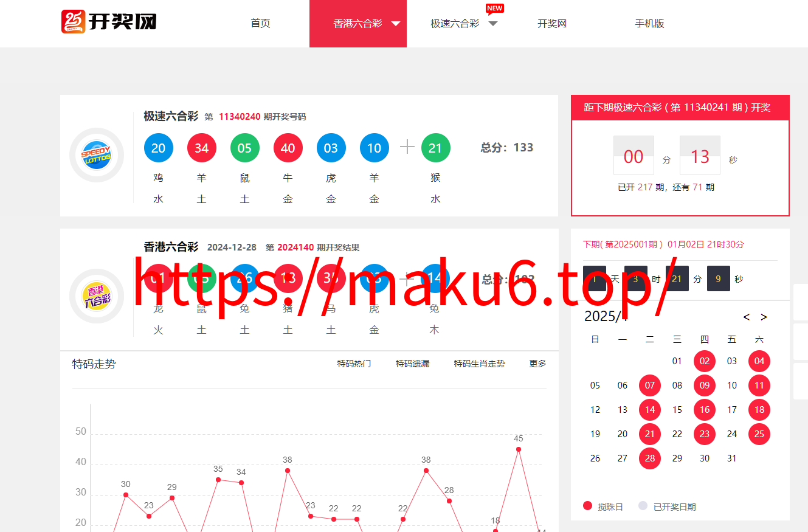
Task: Click the NEW badge on 极速六合彩
Action: [x=495, y=9]
